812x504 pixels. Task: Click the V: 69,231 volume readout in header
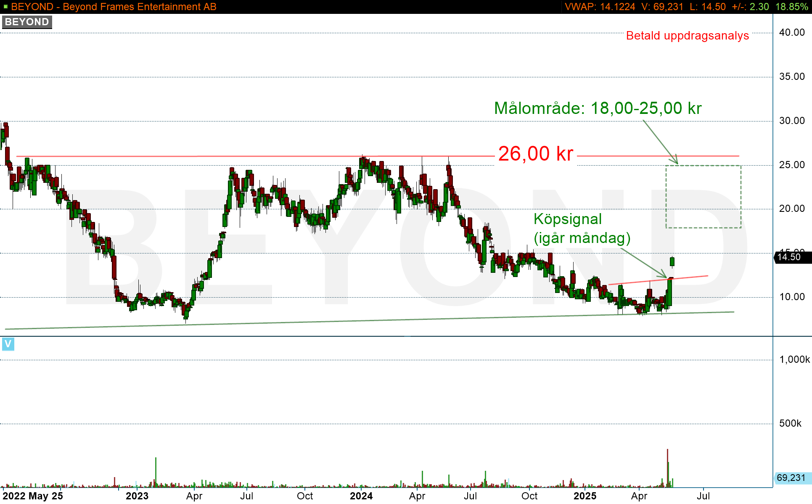coord(662,7)
